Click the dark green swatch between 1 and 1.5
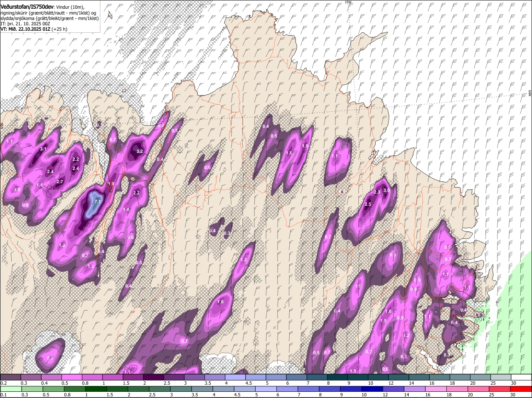532x398 pixels. 96,389
